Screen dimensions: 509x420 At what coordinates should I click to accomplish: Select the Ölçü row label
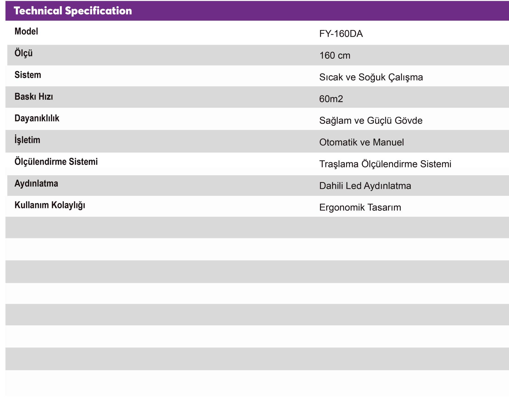coord(23,53)
